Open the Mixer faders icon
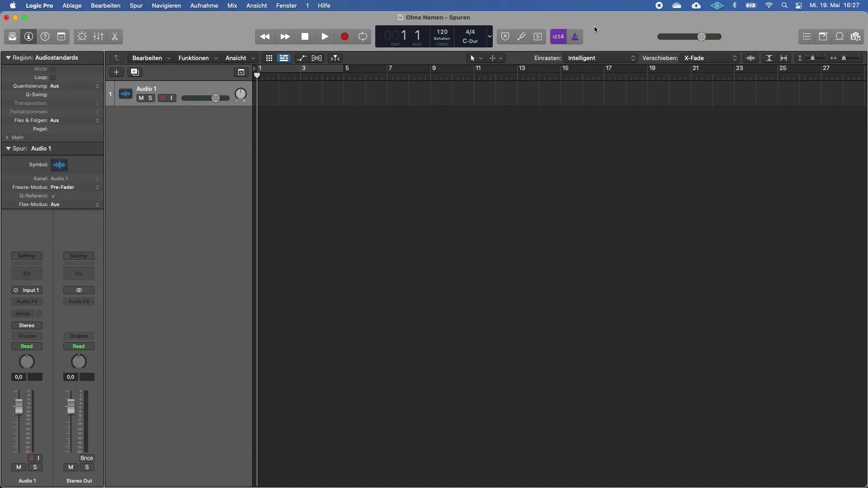 point(98,37)
